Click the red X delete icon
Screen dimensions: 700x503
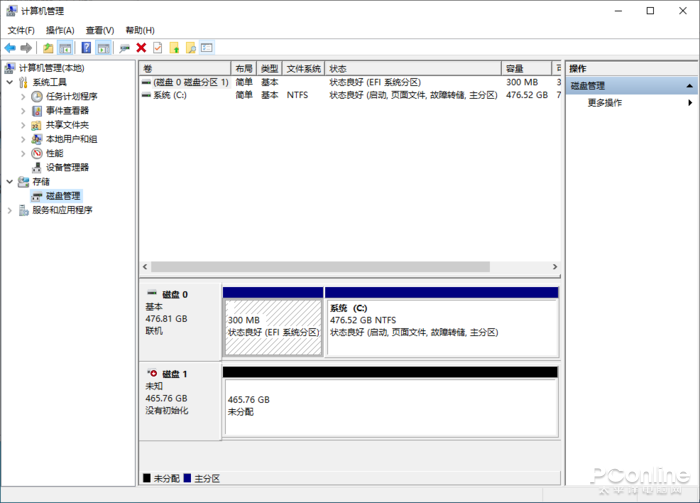tap(141, 48)
